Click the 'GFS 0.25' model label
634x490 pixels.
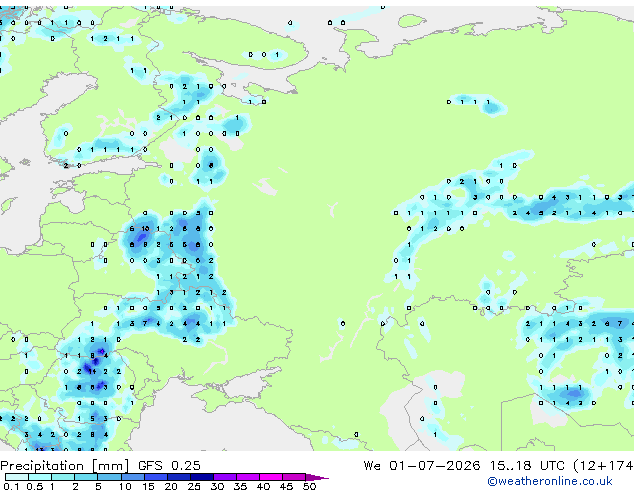[x=169, y=465]
